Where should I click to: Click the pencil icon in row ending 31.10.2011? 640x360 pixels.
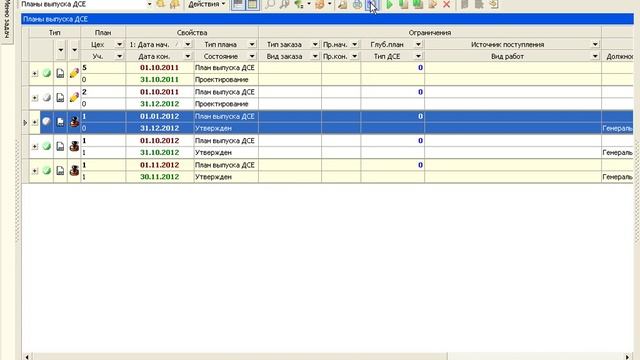coord(74,73)
